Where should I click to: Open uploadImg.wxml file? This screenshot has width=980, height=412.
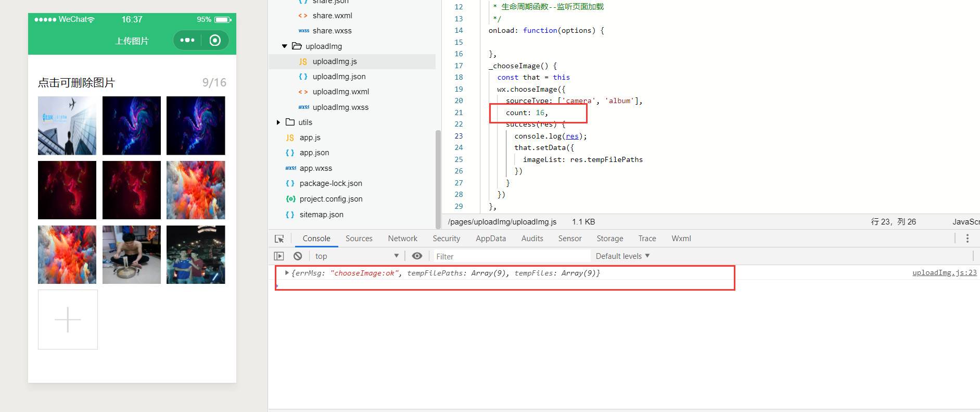pyautogui.click(x=341, y=92)
